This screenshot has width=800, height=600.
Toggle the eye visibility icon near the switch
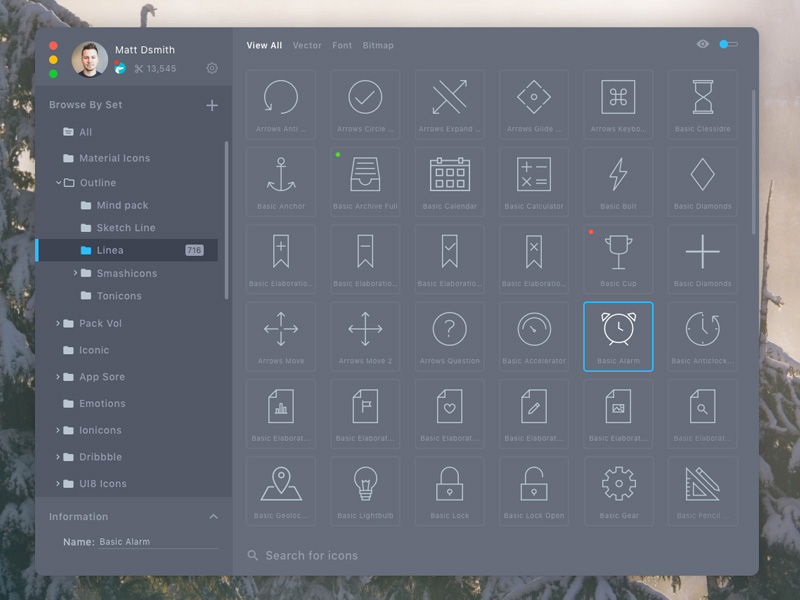(703, 45)
